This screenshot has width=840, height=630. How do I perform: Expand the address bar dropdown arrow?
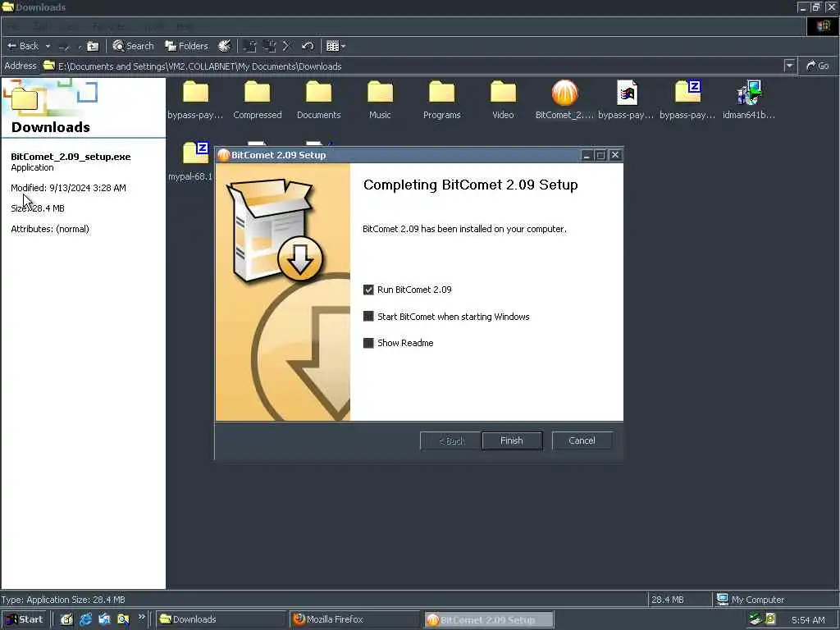[789, 66]
